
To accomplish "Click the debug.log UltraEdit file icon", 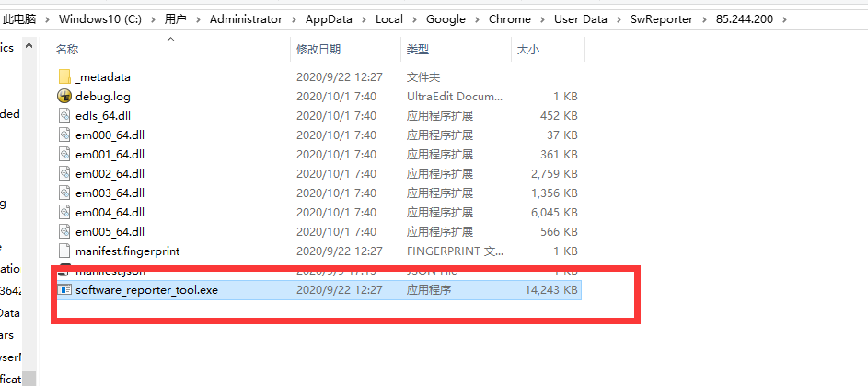I will click(64, 97).
